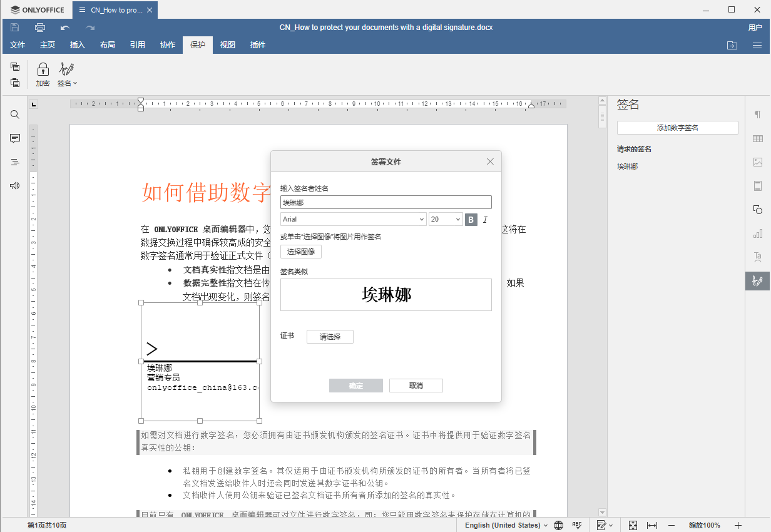Open header and footer settings icon
Viewport: 771px width, 532px height.
tap(758, 186)
